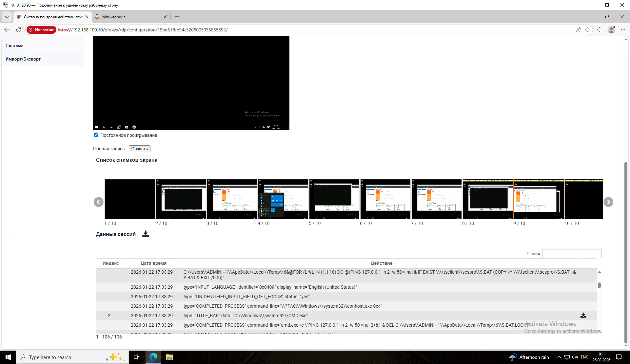Sort table by the Дата время column

coord(153,263)
